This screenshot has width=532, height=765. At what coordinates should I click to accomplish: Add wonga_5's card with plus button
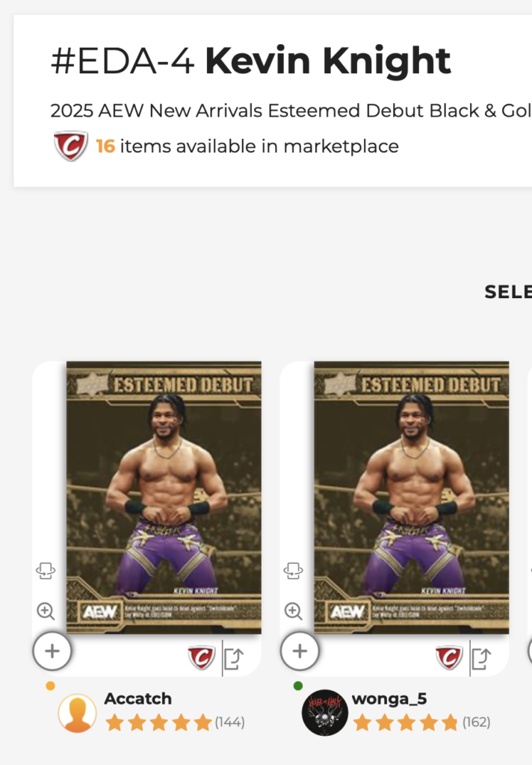[x=300, y=651]
